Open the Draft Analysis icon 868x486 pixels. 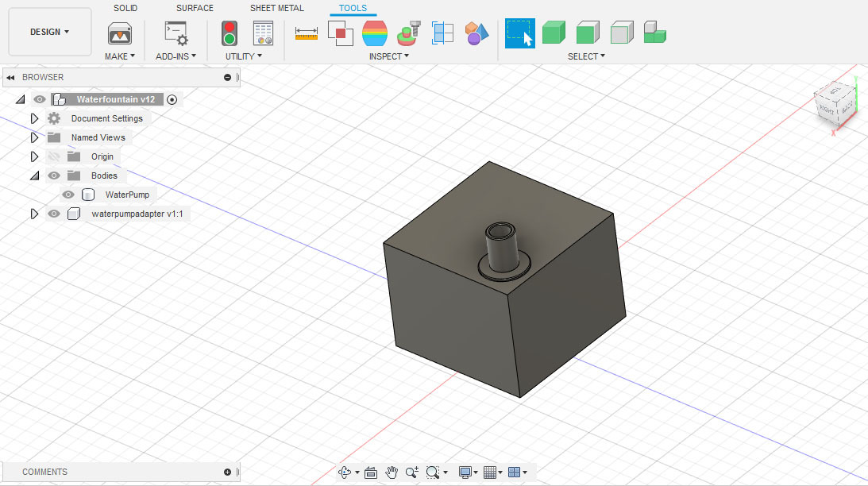tap(409, 34)
